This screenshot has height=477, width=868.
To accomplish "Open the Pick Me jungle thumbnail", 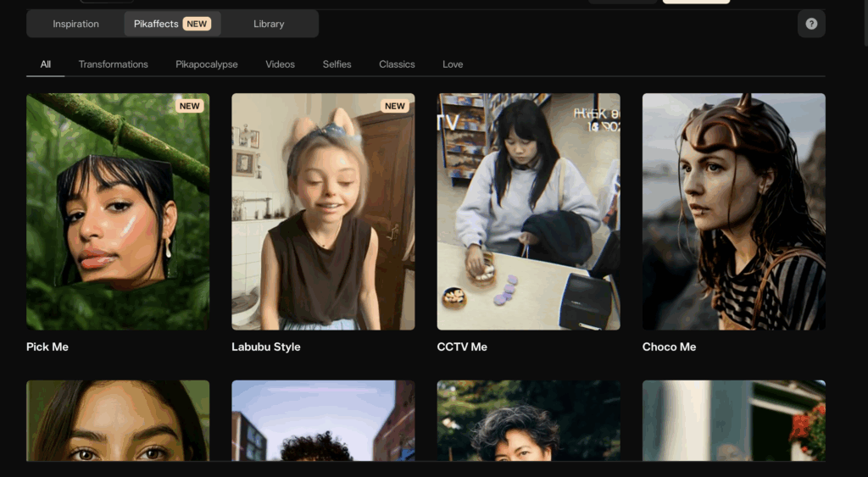I will click(118, 212).
